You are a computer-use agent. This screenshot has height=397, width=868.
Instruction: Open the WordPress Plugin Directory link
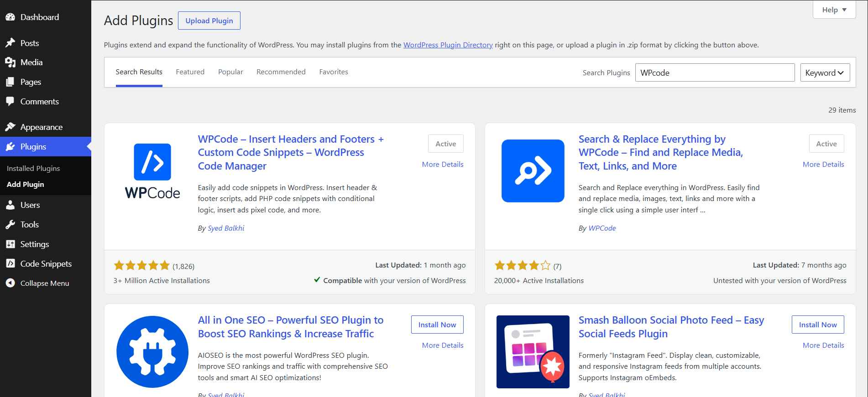click(x=448, y=45)
